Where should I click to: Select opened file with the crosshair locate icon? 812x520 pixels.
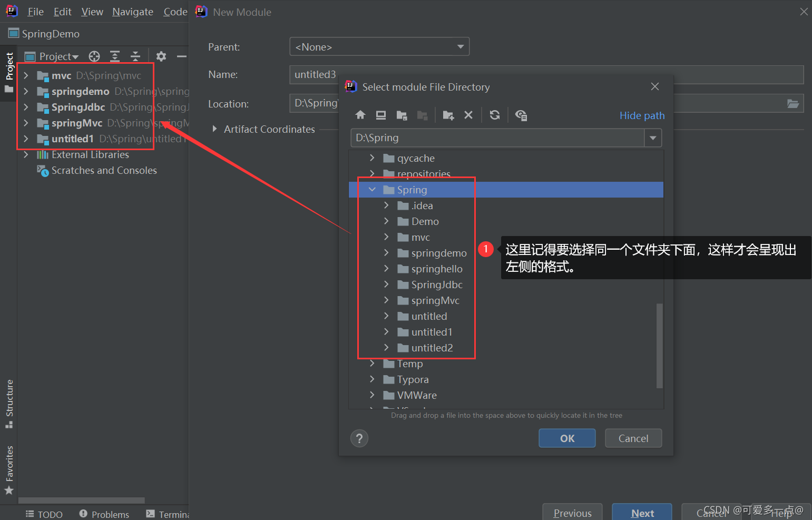pos(94,56)
